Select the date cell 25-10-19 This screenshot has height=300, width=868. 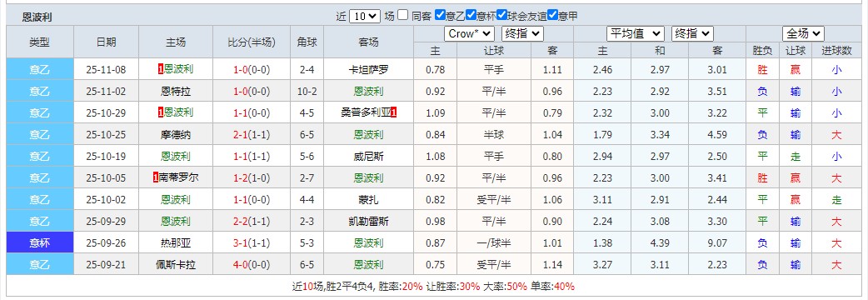tap(107, 157)
